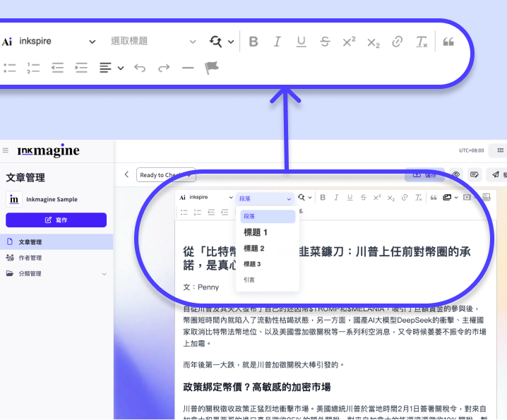507x420 pixels.
Task: Insert horizontal line from enlarged callout
Action: (188, 68)
